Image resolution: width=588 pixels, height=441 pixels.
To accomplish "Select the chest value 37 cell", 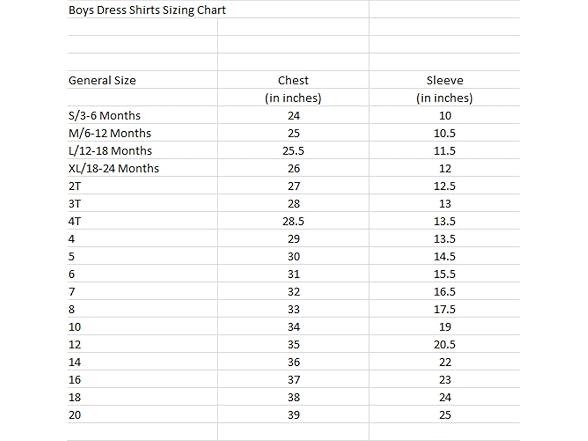I will (294, 380).
